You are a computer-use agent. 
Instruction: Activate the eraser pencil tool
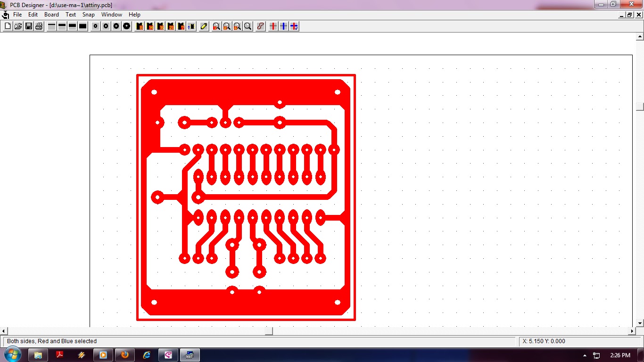203,26
